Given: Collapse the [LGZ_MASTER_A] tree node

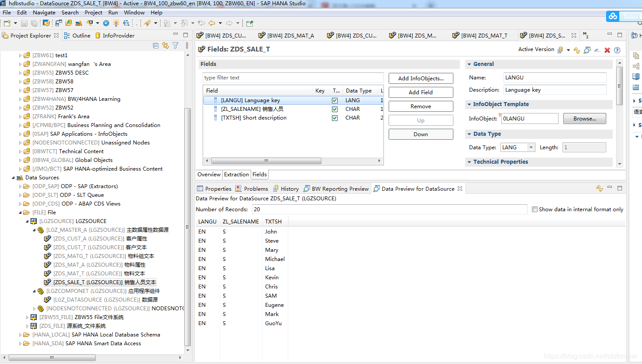Looking at the screenshot, I should pos(34,230).
